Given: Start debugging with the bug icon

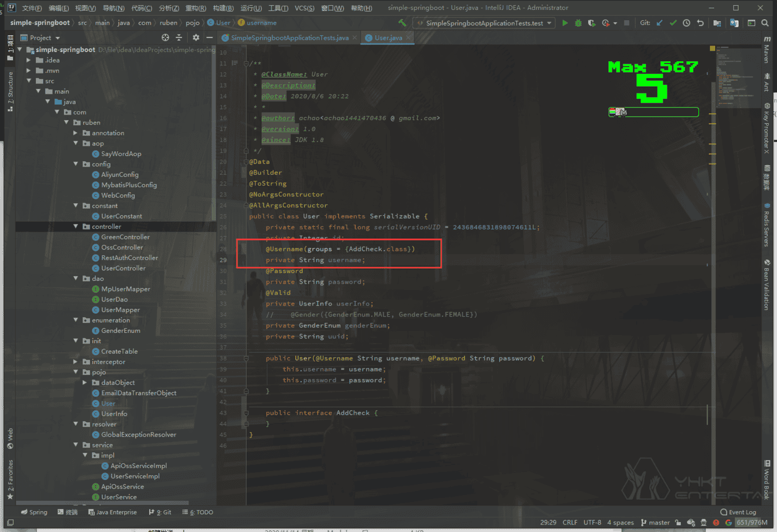Looking at the screenshot, I should point(578,23).
